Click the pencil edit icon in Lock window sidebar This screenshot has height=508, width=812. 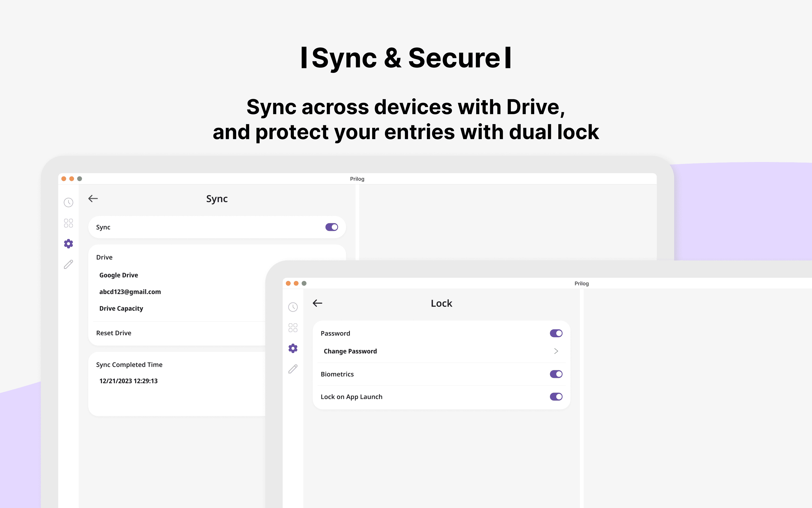(x=293, y=369)
